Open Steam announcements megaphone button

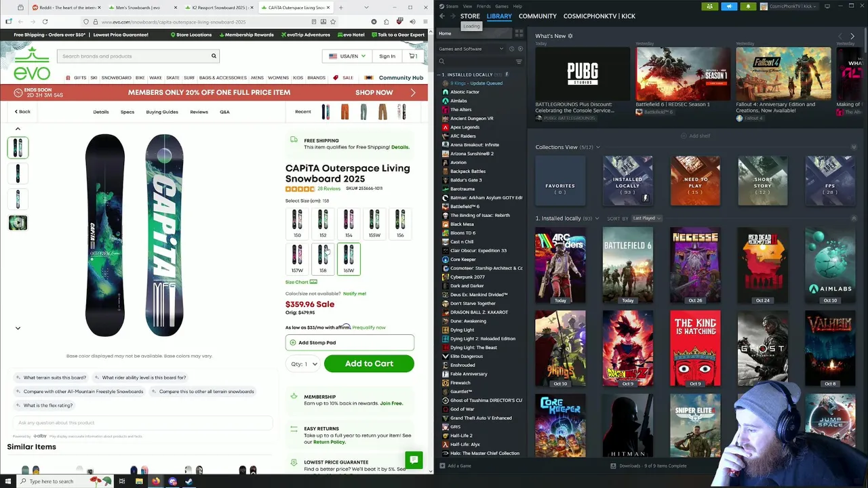(729, 6)
